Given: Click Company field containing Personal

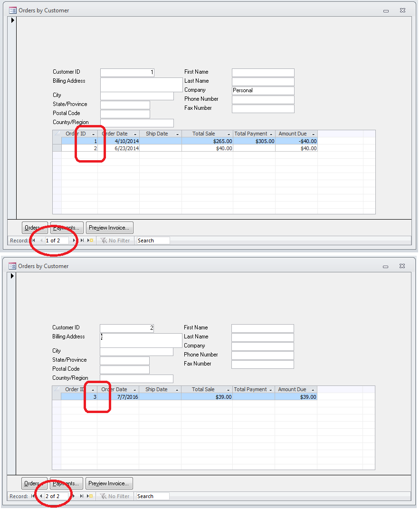Looking at the screenshot, I should [x=263, y=90].
